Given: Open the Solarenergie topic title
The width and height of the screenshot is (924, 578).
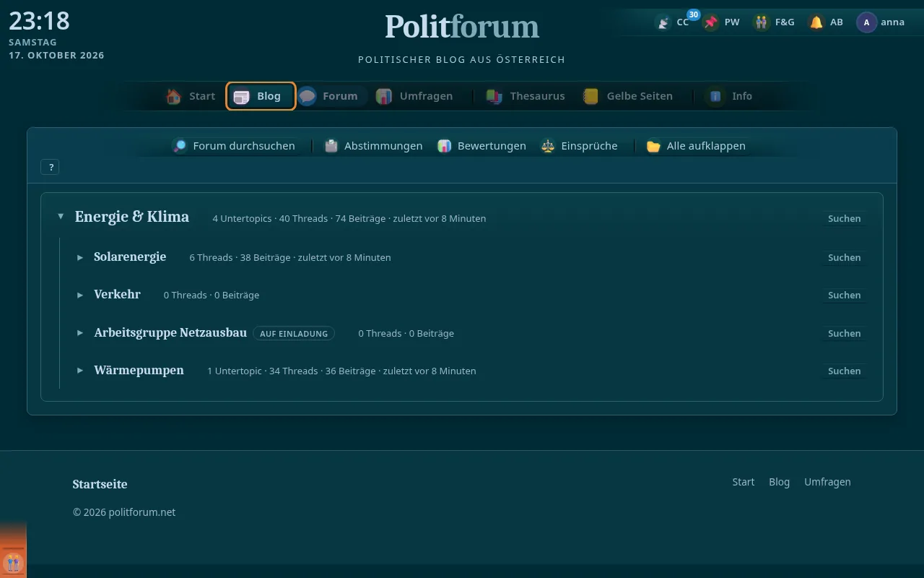Looking at the screenshot, I should pos(130,256).
